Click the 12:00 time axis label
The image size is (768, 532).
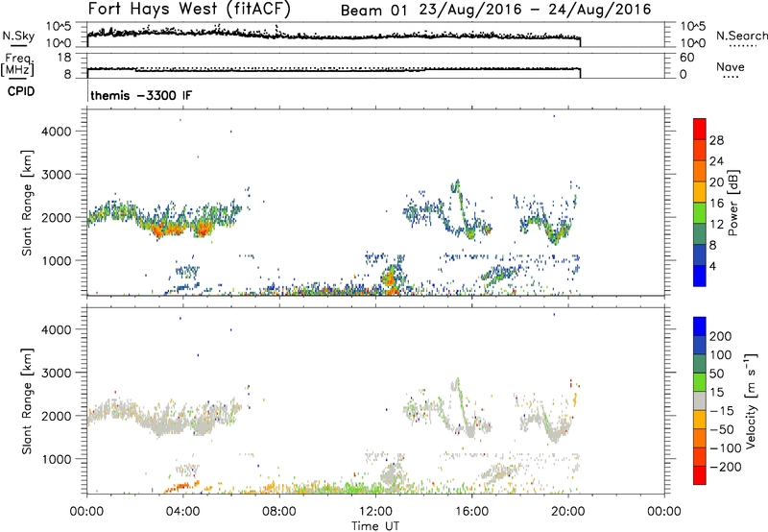pos(375,512)
